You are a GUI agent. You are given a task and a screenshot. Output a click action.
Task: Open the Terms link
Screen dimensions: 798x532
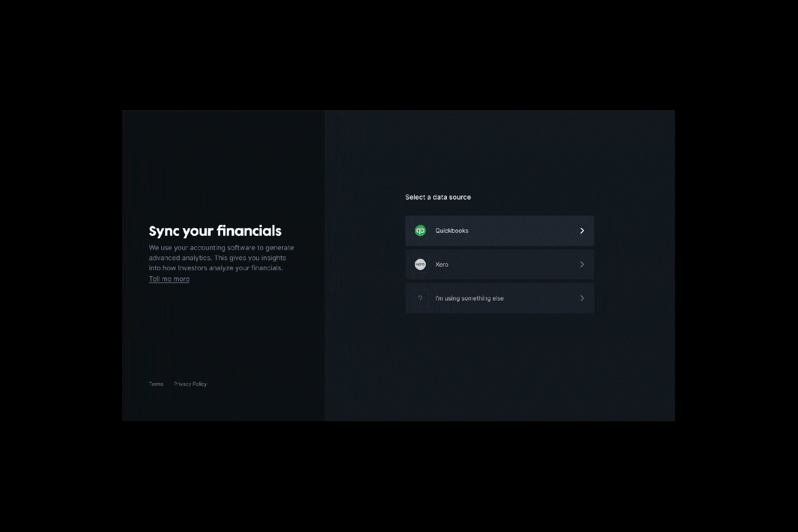(x=156, y=384)
